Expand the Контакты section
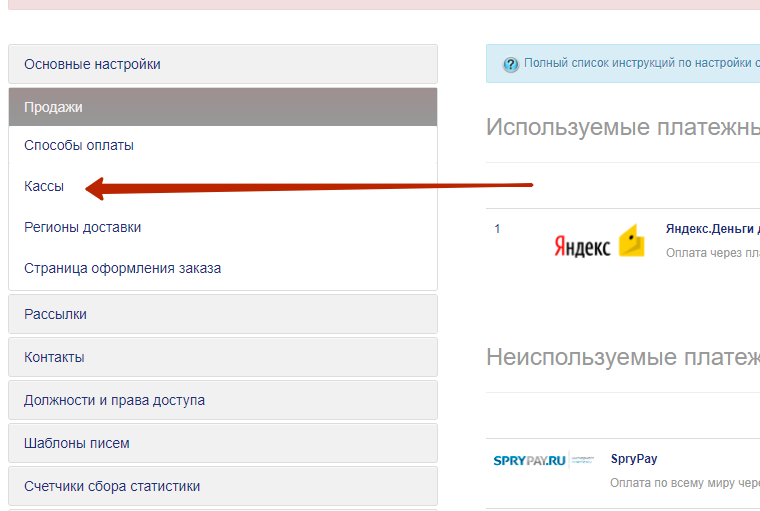This screenshot has width=760, height=511. [222, 357]
